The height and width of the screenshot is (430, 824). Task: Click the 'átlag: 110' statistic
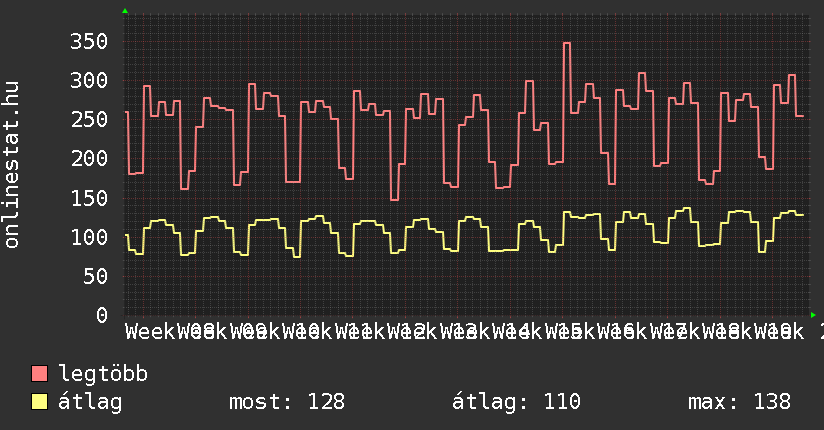(x=517, y=402)
